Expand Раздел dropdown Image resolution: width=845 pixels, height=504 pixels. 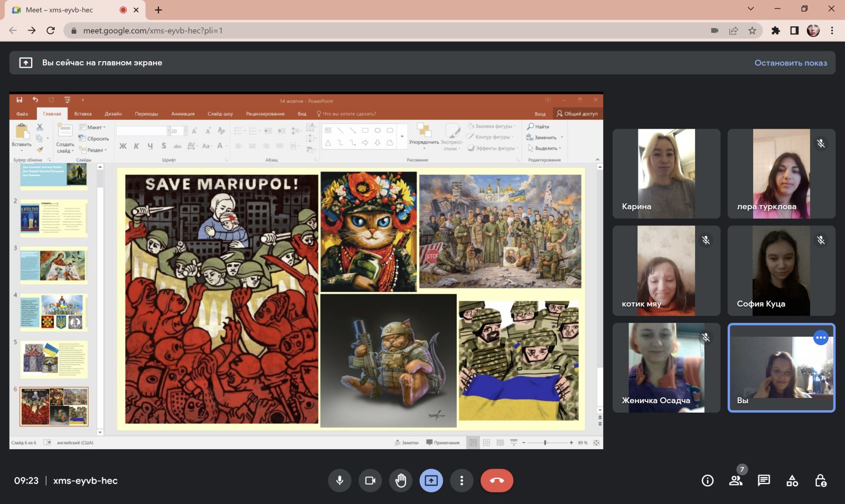93,150
